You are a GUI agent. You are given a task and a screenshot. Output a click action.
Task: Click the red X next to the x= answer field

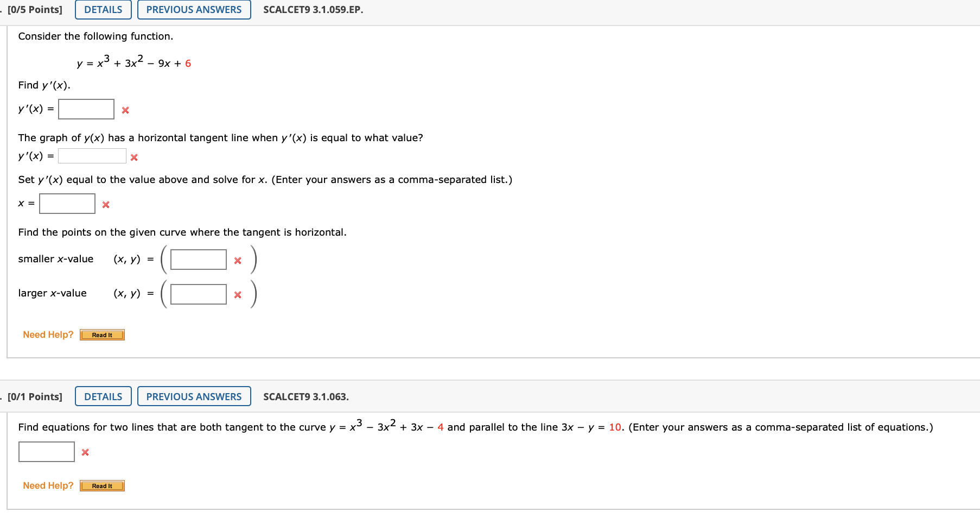coord(105,205)
